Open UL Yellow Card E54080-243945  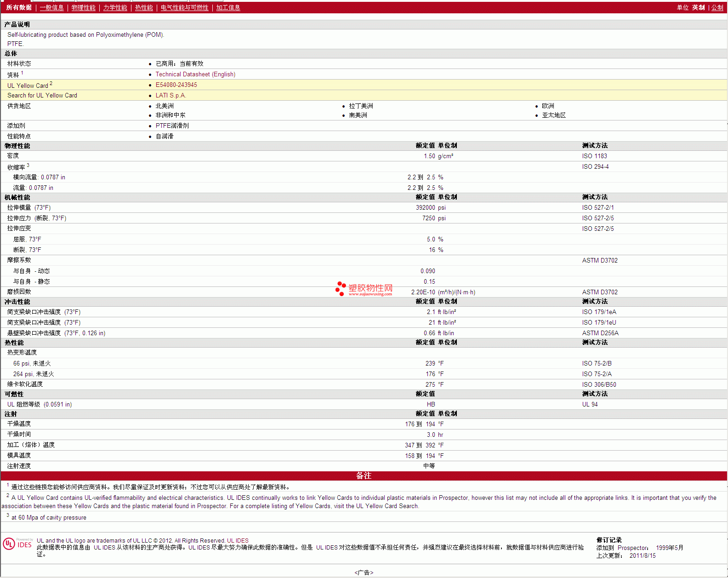(176, 85)
